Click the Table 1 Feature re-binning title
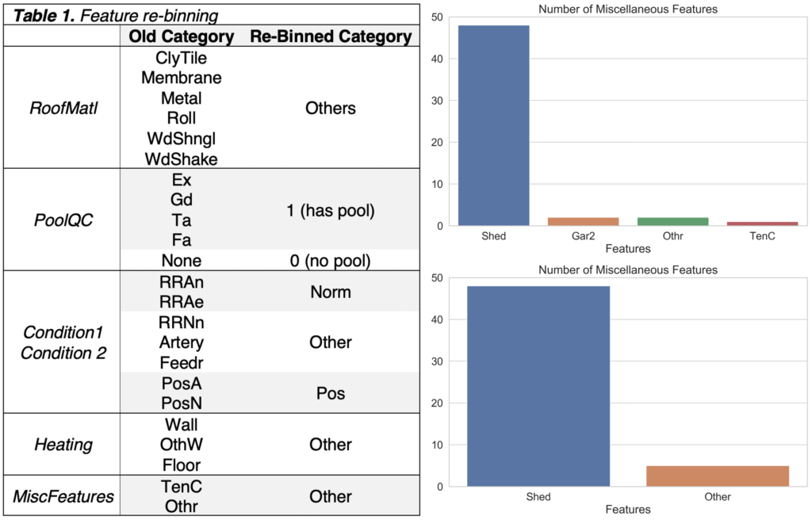The width and height of the screenshot is (812, 520). click(x=117, y=13)
